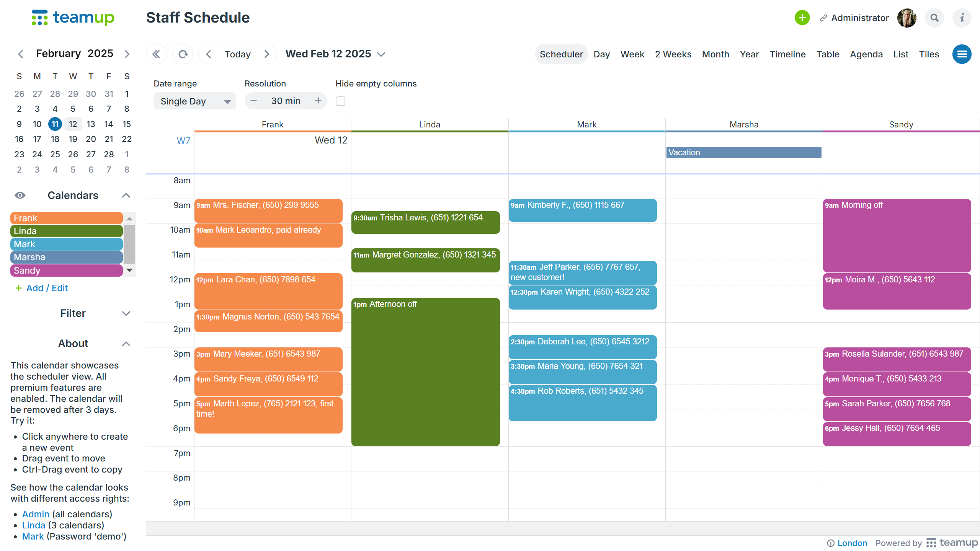Open the search magnifier icon
Image resolution: width=980 pixels, height=551 pixels.
(x=934, y=18)
